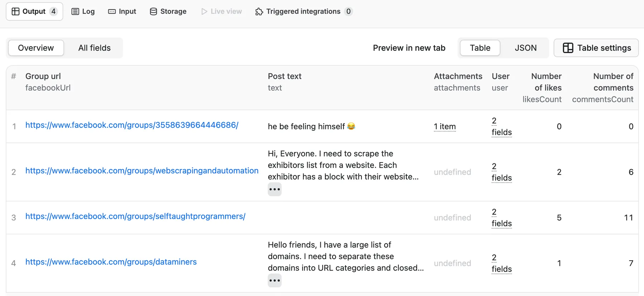Click the Storage database icon
This screenshot has width=644, height=296.
tap(153, 11)
